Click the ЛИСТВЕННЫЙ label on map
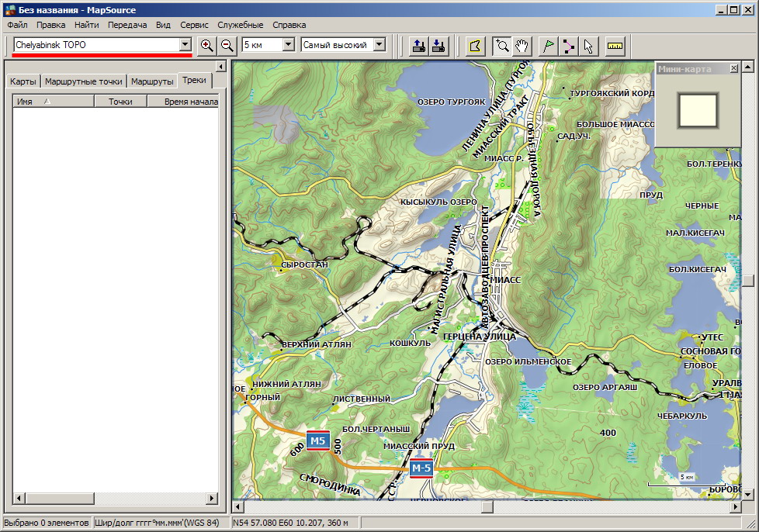Screen dimensions: 759x532 click(362, 399)
